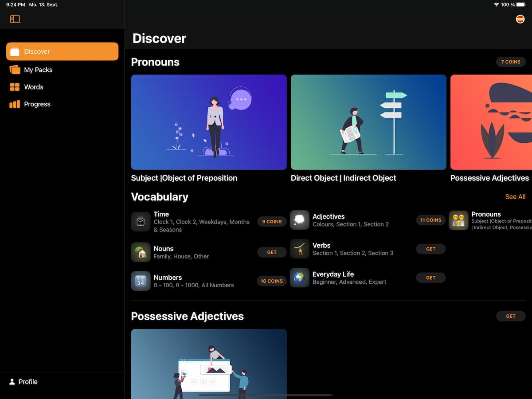Select the Numbers pack icon
The width and height of the screenshot is (532, 399).
(x=141, y=281)
